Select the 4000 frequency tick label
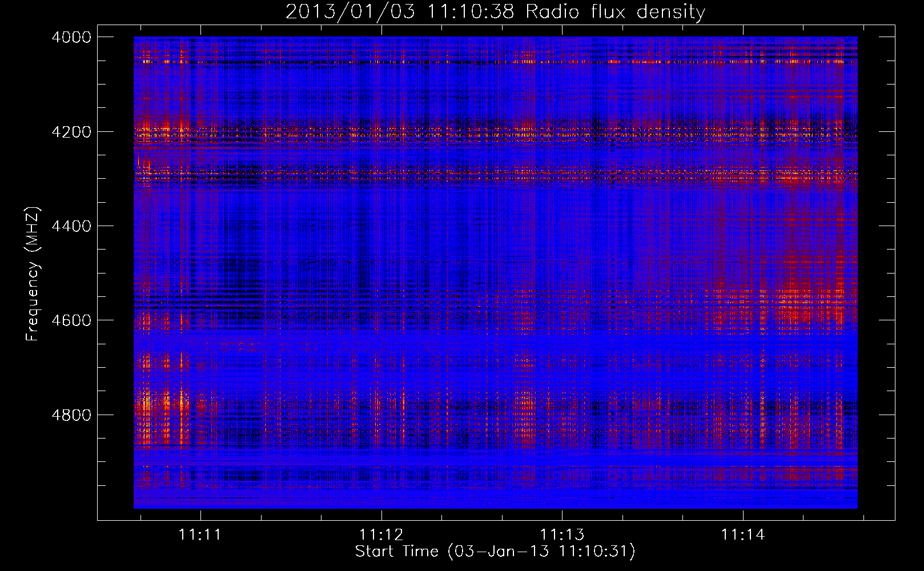This screenshot has height=571, width=924. (71, 37)
